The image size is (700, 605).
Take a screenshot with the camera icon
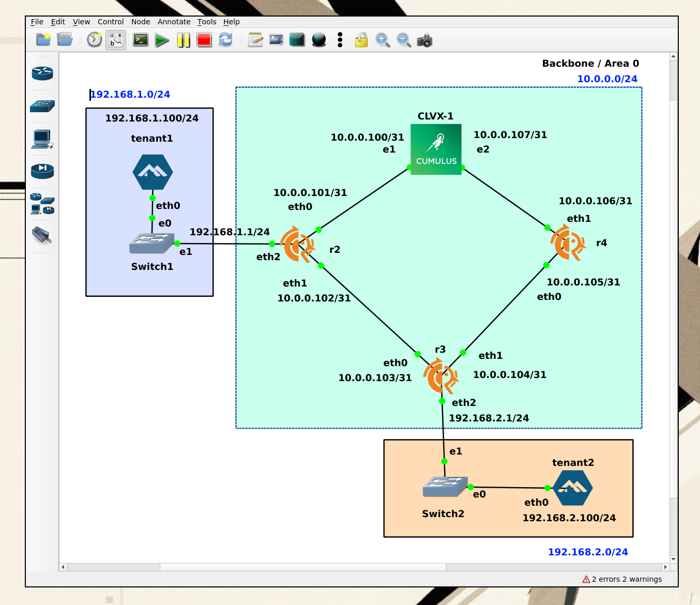424,40
